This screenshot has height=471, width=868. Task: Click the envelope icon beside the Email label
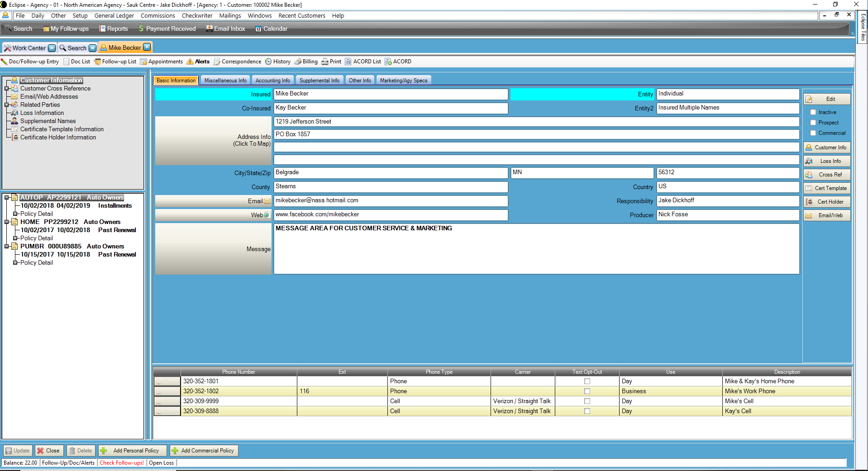click(x=267, y=201)
